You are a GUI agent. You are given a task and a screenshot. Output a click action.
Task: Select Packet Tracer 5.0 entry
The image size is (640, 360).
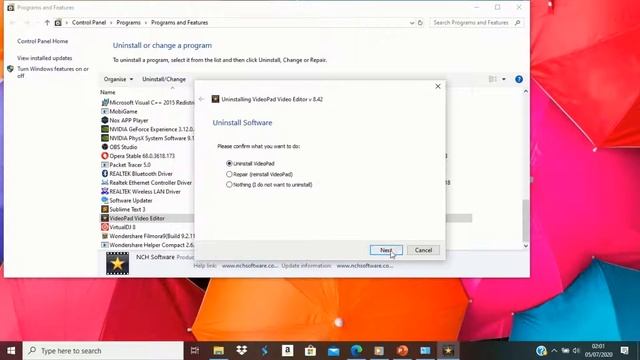pos(126,165)
